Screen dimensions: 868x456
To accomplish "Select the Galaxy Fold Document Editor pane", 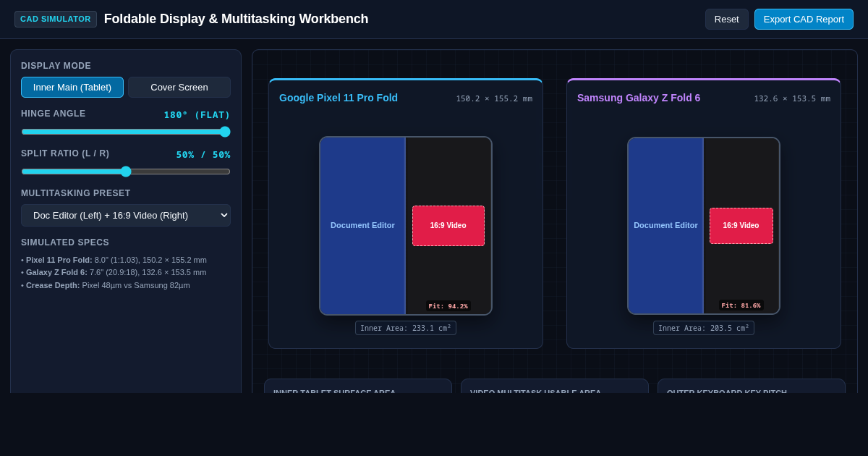I will [x=665, y=226].
